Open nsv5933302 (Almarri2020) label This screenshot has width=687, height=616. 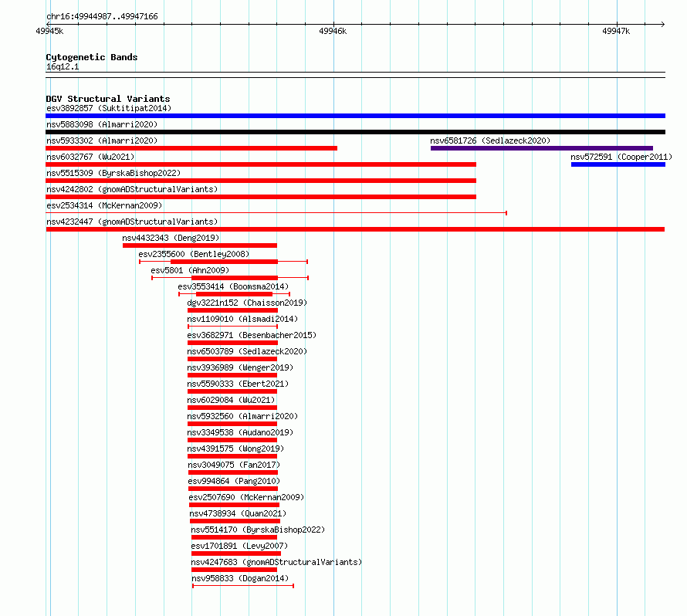coord(102,140)
